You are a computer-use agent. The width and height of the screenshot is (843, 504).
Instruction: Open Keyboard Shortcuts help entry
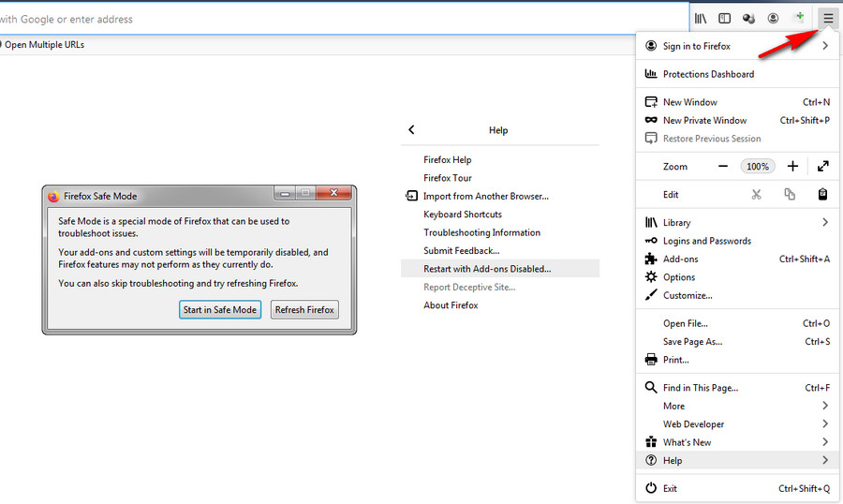500,215
